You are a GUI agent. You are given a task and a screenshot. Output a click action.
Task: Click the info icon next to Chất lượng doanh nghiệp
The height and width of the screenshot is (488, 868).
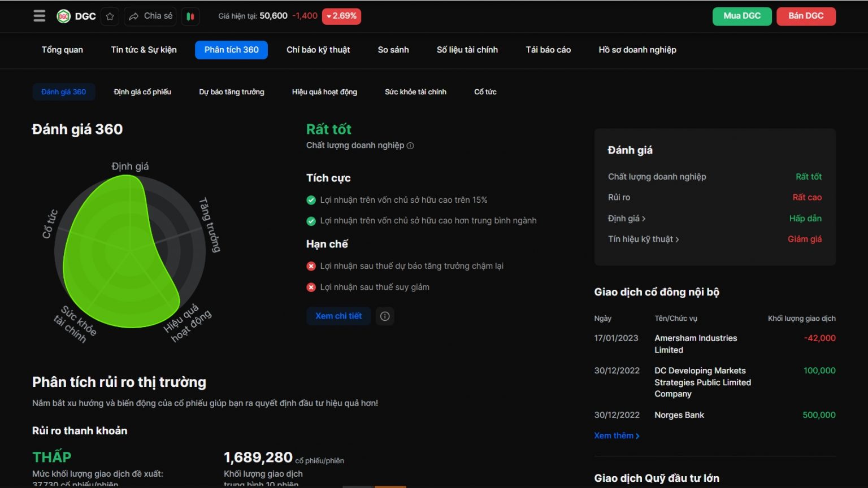click(411, 146)
